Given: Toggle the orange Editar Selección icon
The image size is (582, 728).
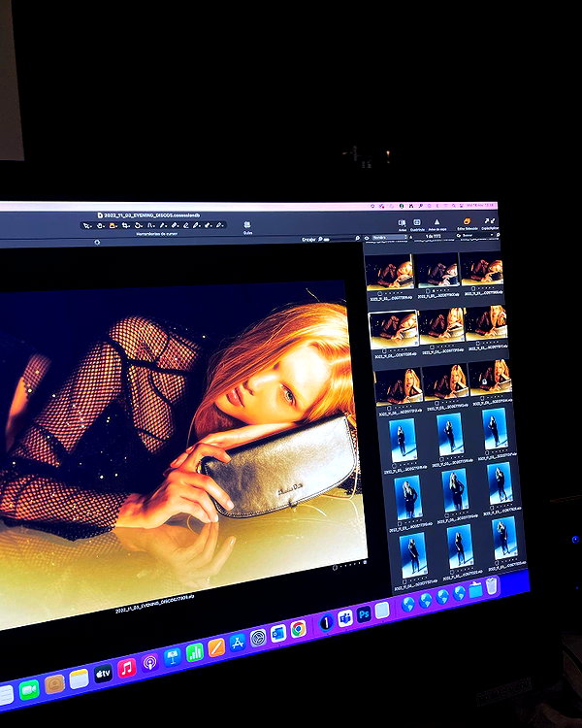Looking at the screenshot, I should tap(467, 221).
